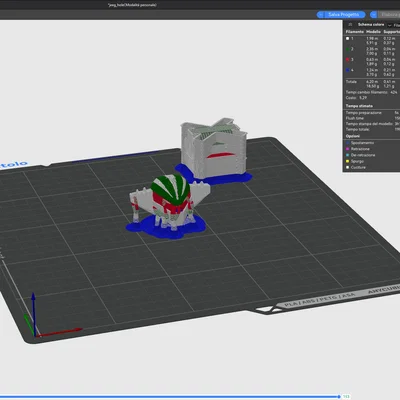
Task: Toggle Retrazione display option
Action: (x=358, y=149)
